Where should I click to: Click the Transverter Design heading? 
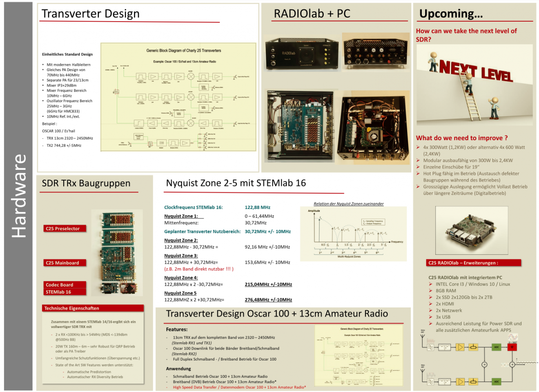(91, 14)
